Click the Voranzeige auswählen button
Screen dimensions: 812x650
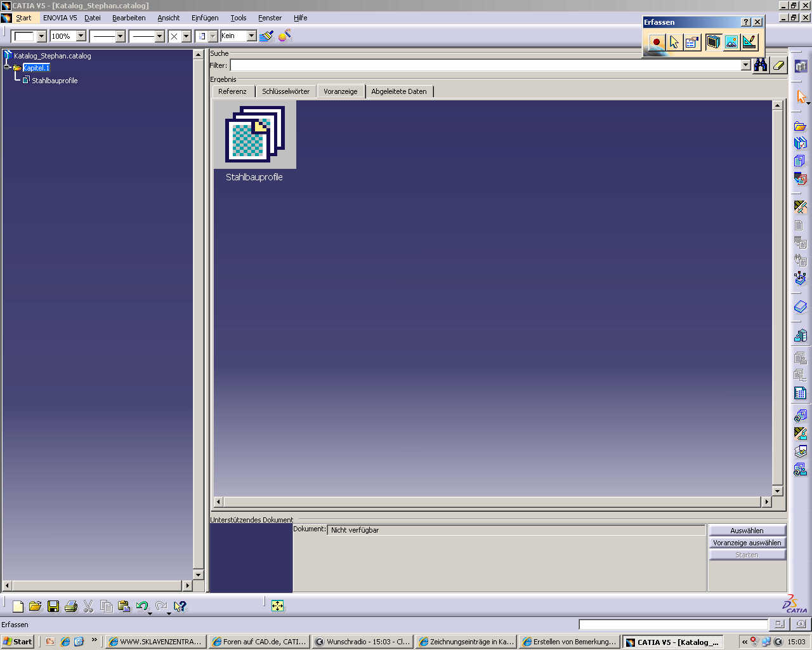click(747, 543)
